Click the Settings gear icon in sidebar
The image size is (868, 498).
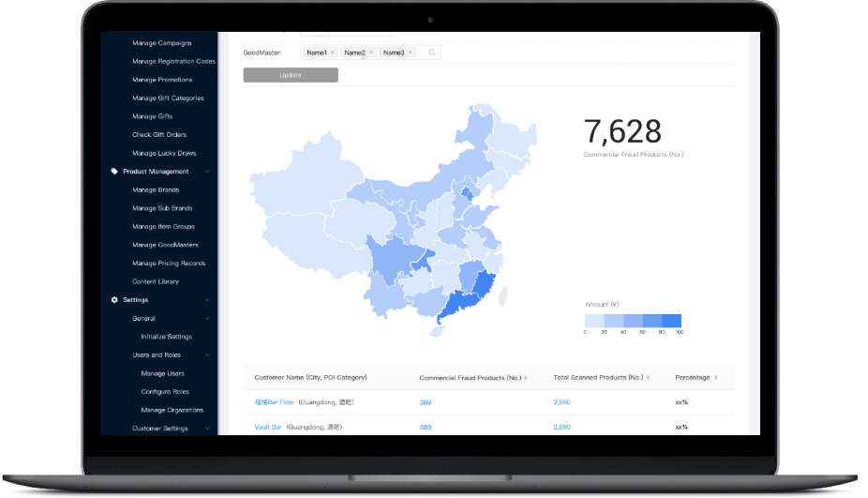[114, 300]
